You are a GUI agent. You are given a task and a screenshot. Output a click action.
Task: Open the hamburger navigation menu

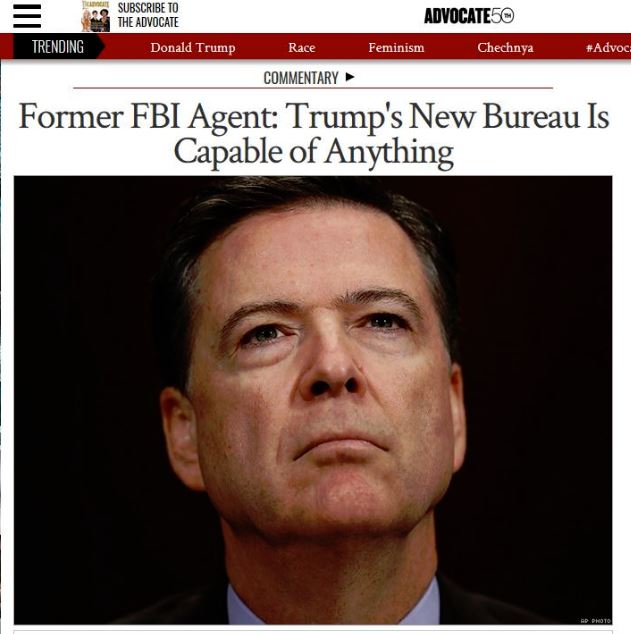click(27, 16)
